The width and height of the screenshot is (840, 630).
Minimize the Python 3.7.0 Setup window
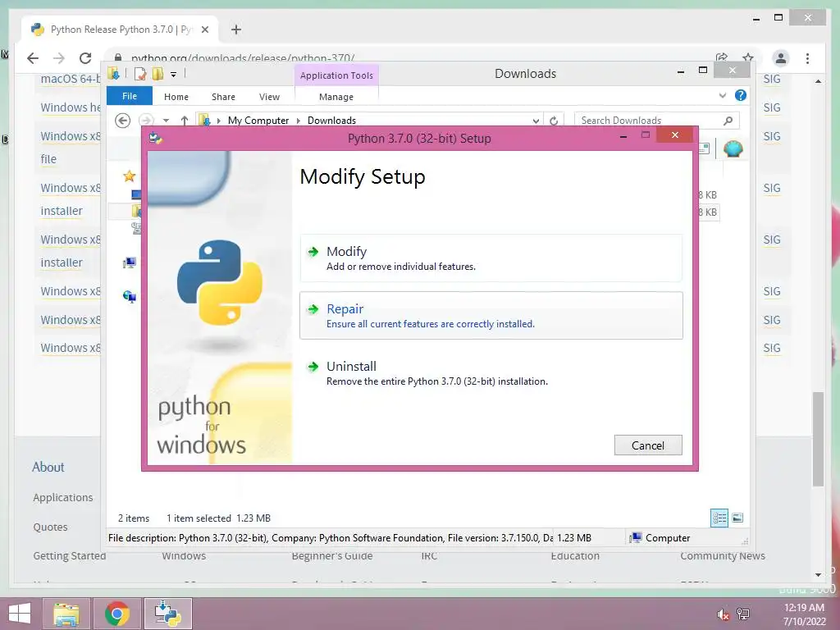click(x=623, y=136)
